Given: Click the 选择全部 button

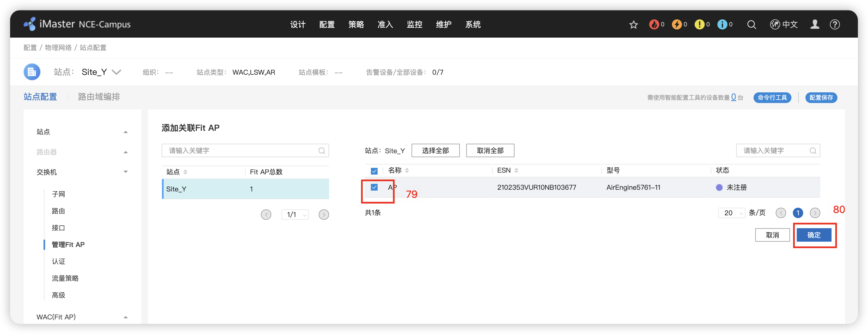Looking at the screenshot, I should coord(435,151).
